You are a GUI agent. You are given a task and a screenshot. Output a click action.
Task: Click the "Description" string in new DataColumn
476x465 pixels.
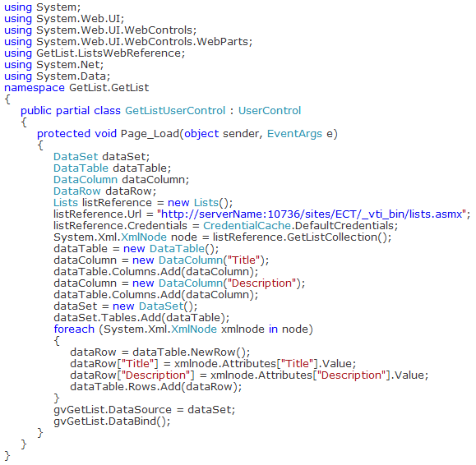tap(262, 283)
